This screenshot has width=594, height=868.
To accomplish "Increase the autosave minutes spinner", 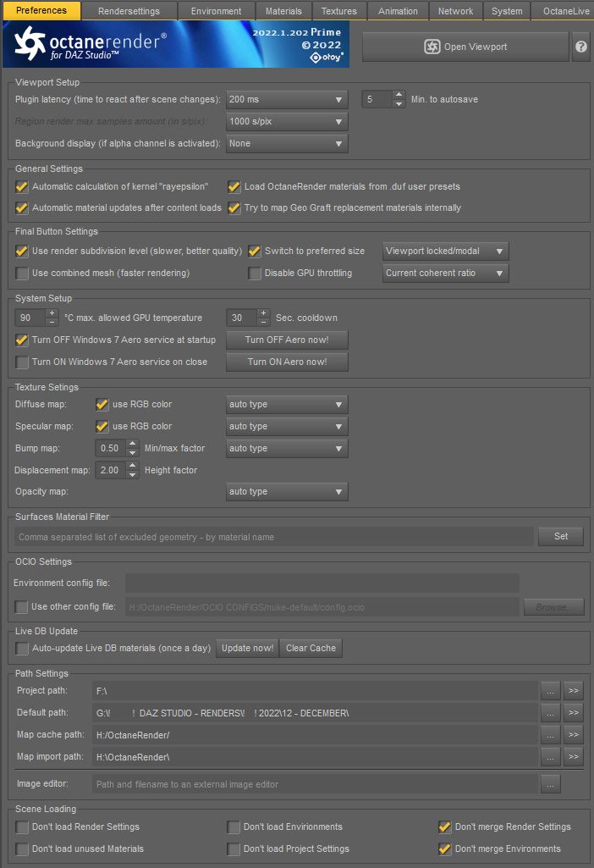I will click(399, 95).
